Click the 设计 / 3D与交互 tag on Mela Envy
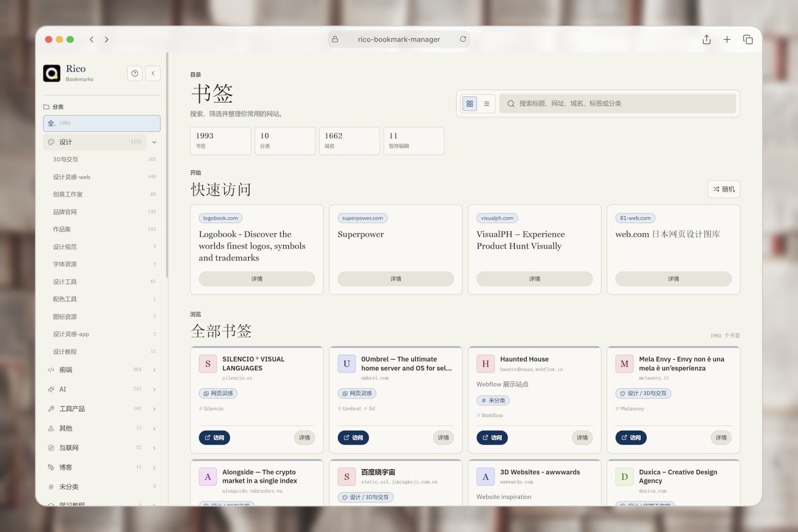The image size is (798, 532). click(x=643, y=394)
